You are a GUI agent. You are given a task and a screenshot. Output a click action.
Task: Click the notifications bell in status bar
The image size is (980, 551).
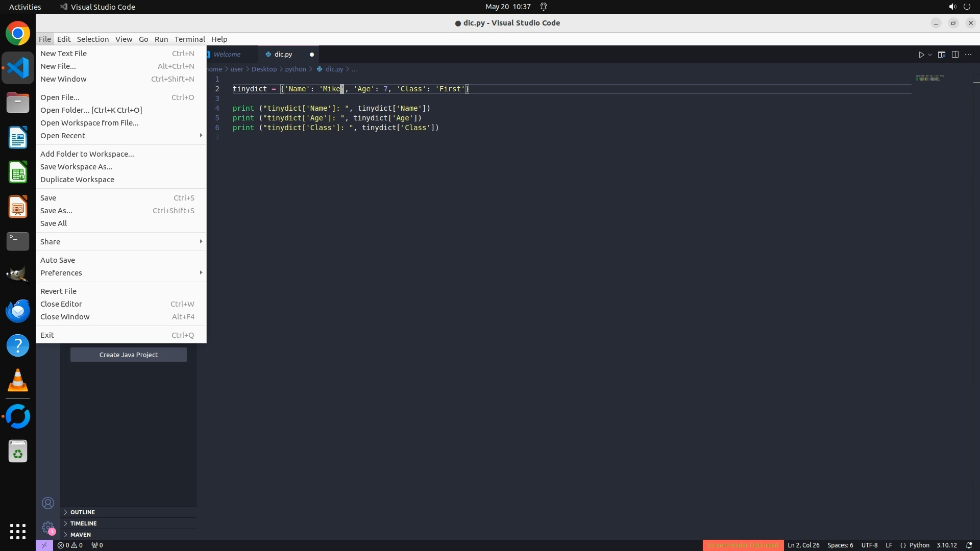[x=969, y=545]
